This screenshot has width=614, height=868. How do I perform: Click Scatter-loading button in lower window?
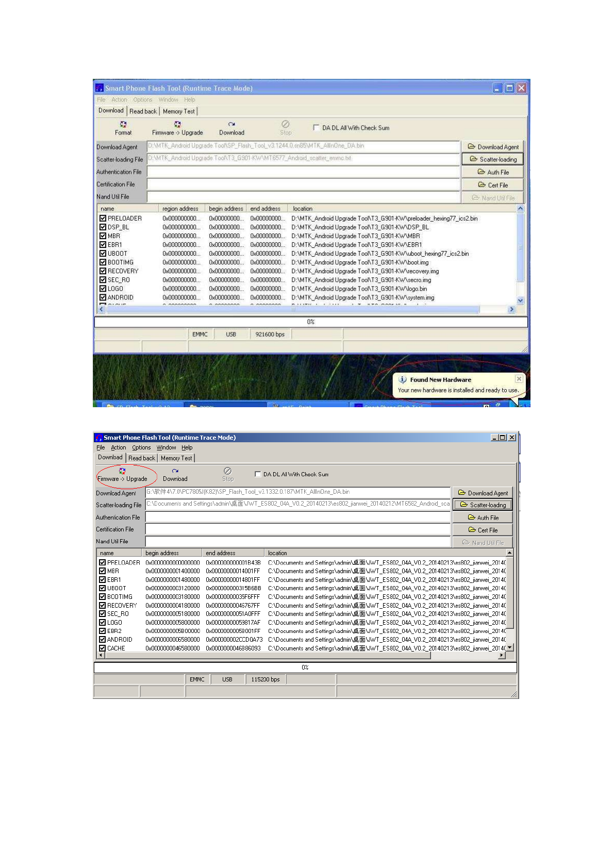483,505
